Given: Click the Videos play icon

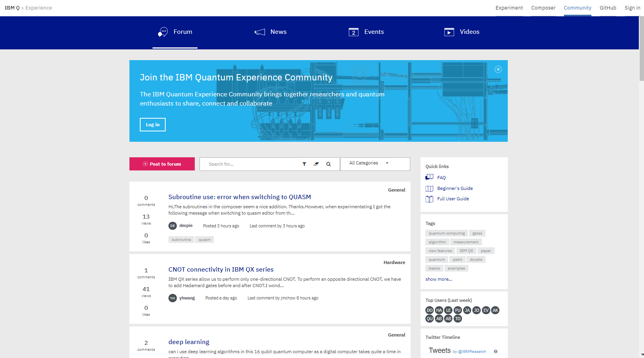Looking at the screenshot, I should coord(449,32).
